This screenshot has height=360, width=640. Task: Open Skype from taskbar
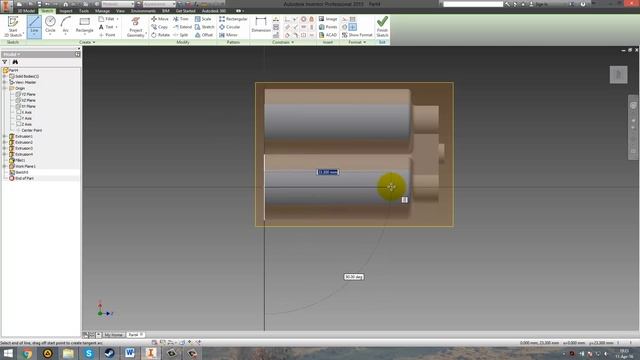tap(89, 353)
